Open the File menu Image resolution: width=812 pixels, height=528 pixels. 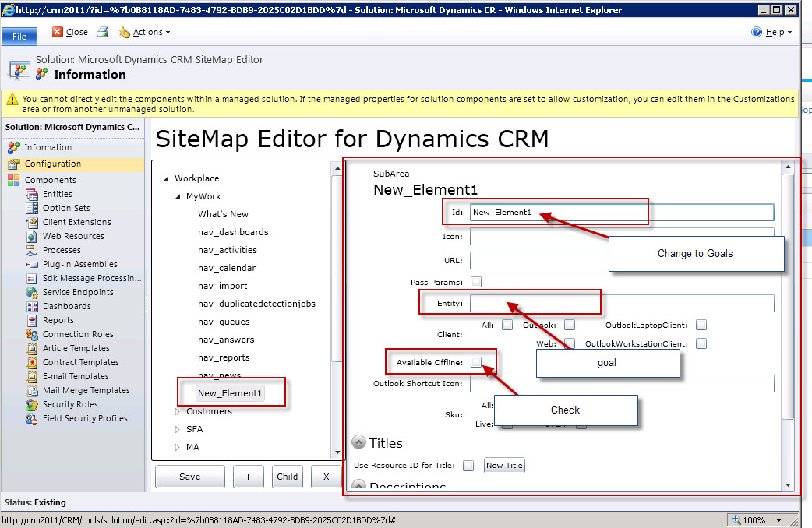pyautogui.click(x=19, y=36)
